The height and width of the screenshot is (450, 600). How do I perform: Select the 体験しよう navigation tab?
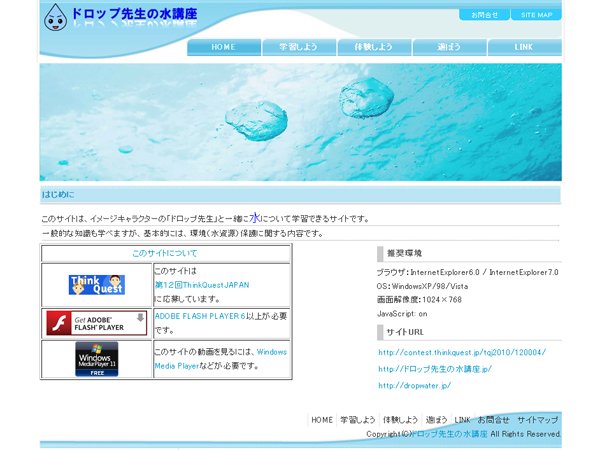pyautogui.click(x=374, y=47)
